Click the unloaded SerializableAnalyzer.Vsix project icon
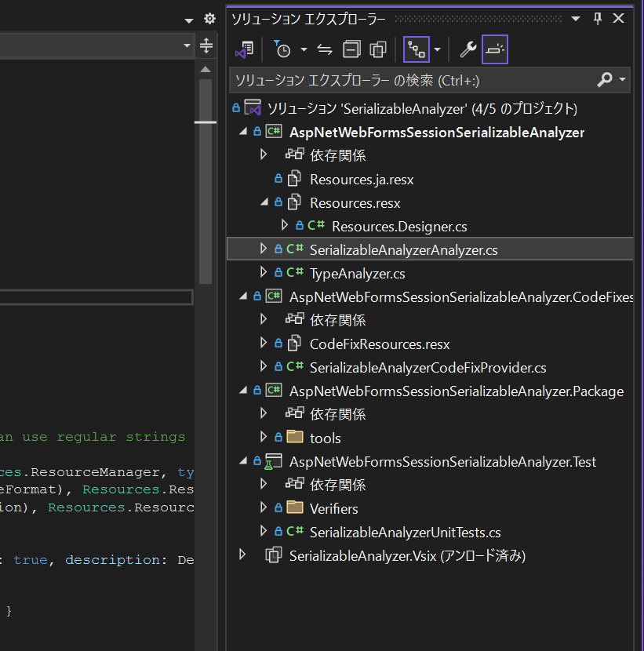The width and height of the screenshot is (644, 651). 274,555
